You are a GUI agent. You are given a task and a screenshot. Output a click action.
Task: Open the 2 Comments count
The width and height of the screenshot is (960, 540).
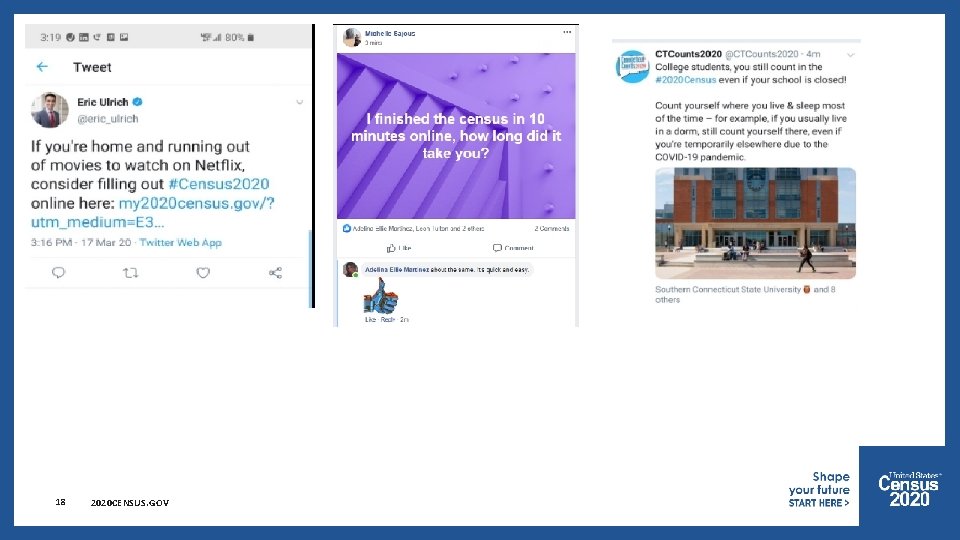pyautogui.click(x=552, y=228)
